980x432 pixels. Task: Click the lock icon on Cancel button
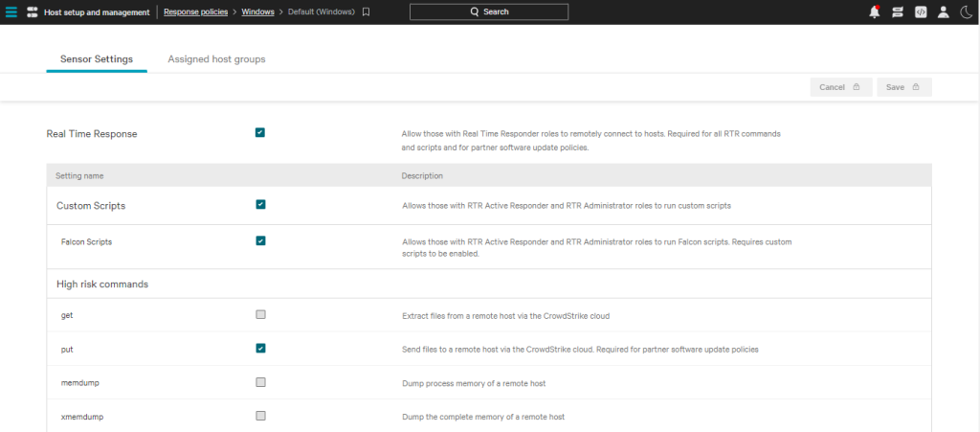tap(857, 87)
